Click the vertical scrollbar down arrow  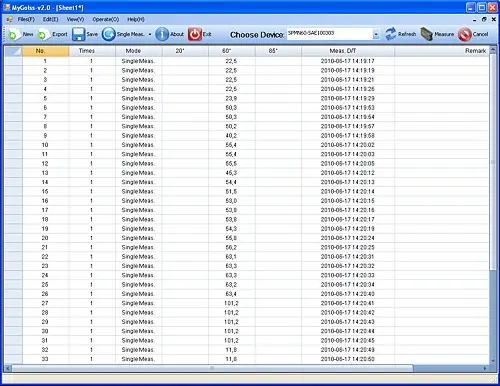(x=493, y=361)
